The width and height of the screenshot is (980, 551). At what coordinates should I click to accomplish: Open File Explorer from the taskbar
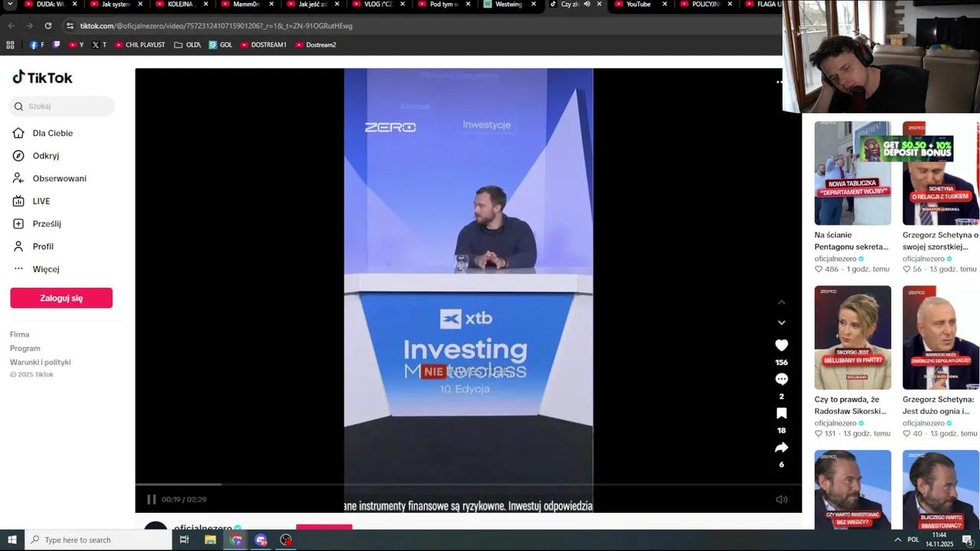pos(210,540)
